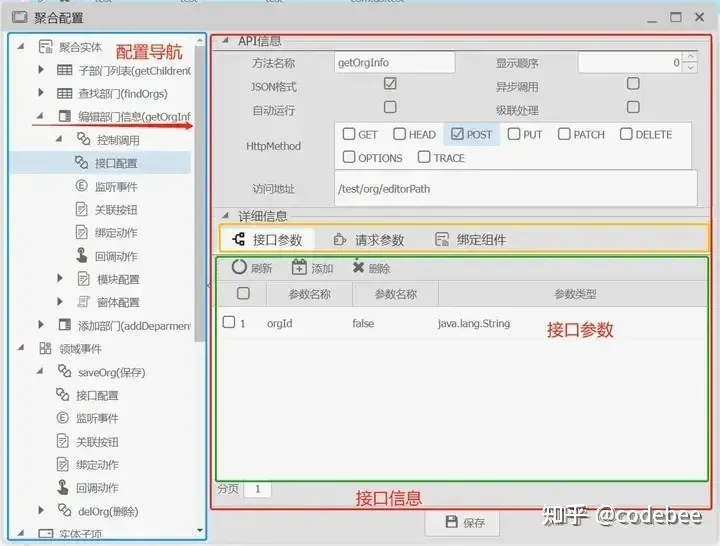Click the navigation tree vertical scrollbar

click(x=200, y=193)
